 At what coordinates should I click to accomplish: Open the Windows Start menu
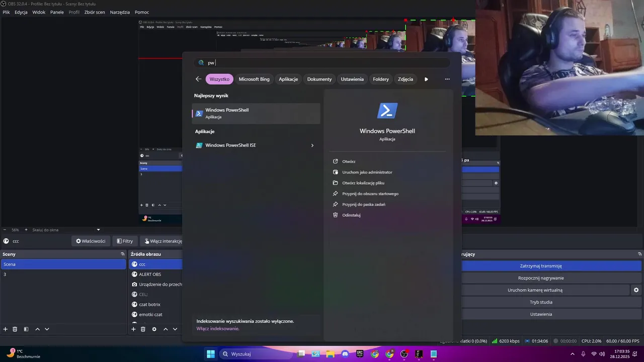tap(211, 354)
